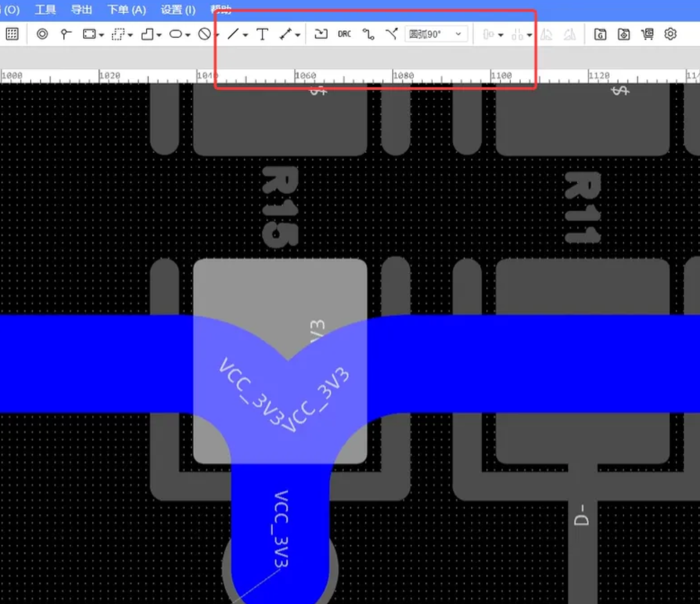The height and width of the screenshot is (604, 700).
Task: Open the 帮助 menu
Action: [220, 10]
